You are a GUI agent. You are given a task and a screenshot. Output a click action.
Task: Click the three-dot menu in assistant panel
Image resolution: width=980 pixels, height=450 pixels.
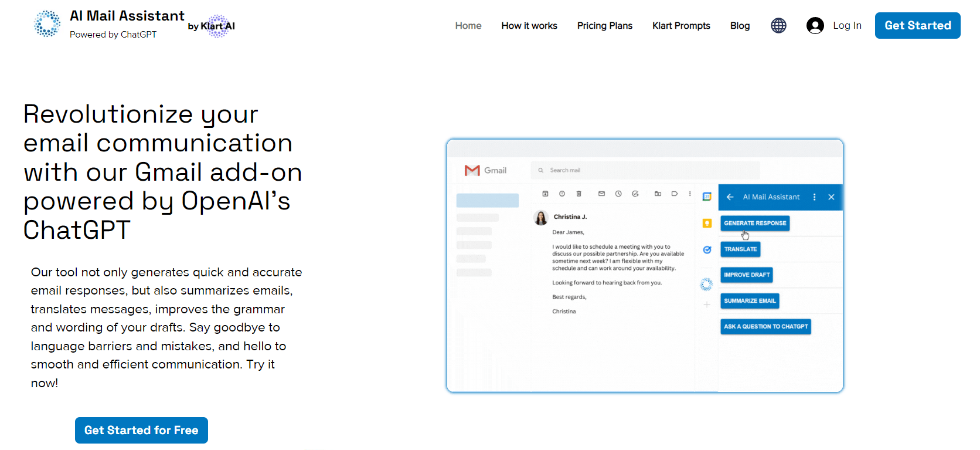pos(814,197)
